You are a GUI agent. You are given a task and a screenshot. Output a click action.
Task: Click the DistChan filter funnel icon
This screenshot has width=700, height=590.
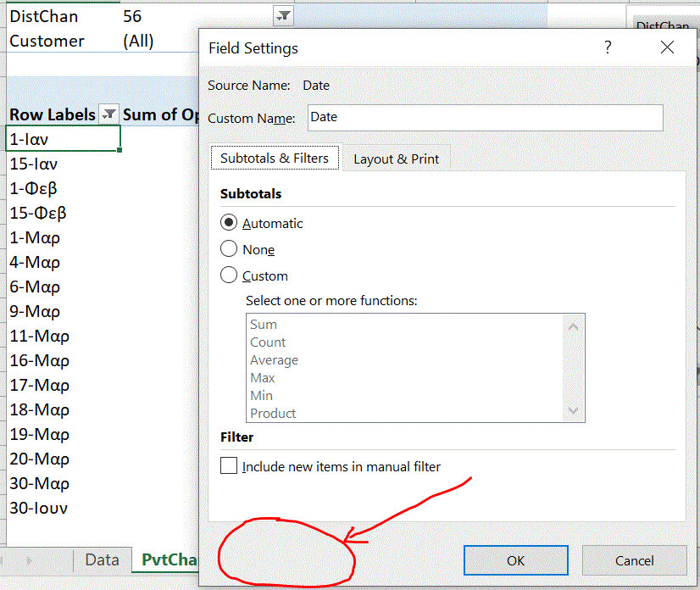pos(283,15)
